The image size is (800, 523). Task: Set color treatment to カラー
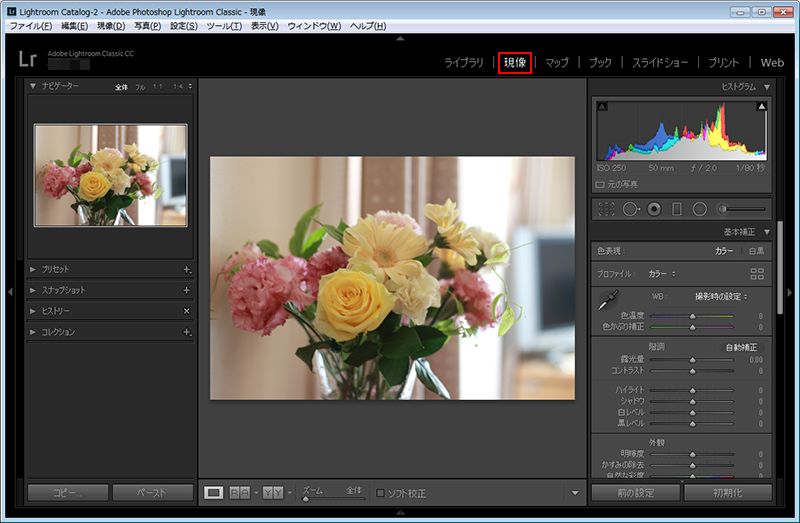(x=723, y=251)
